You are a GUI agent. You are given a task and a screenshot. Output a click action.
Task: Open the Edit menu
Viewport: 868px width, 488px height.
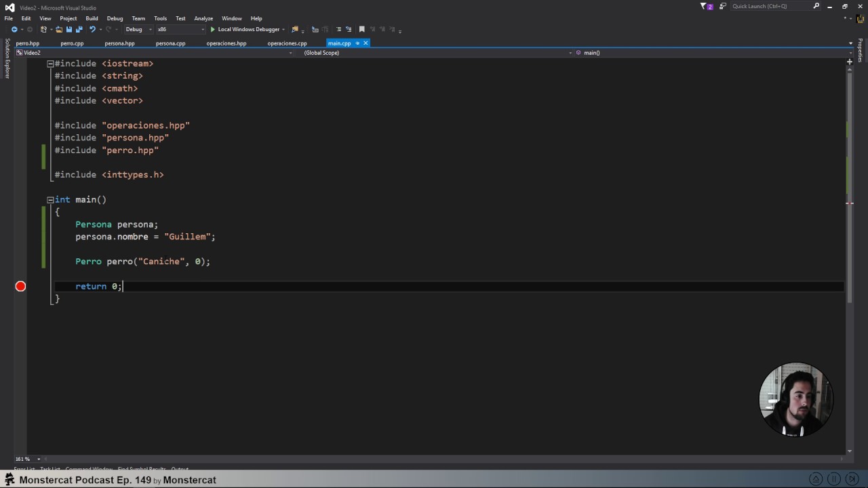point(26,18)
